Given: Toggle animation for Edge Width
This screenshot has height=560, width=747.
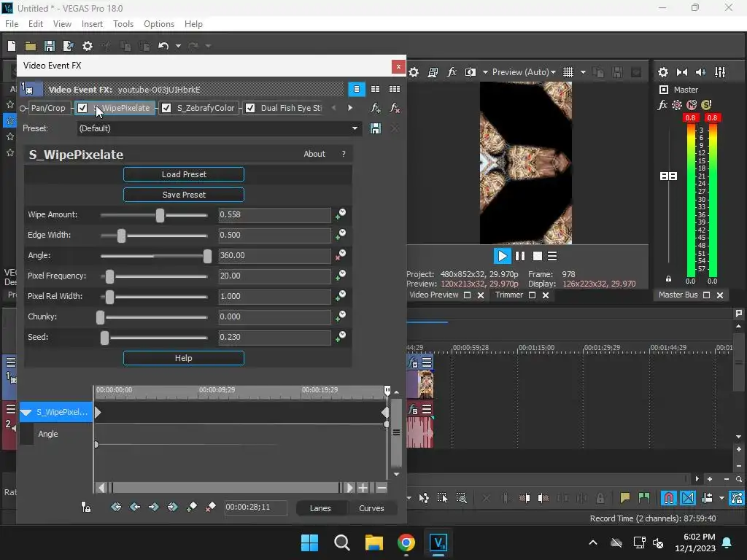Looking at the screenshot, I should point(340,235).
